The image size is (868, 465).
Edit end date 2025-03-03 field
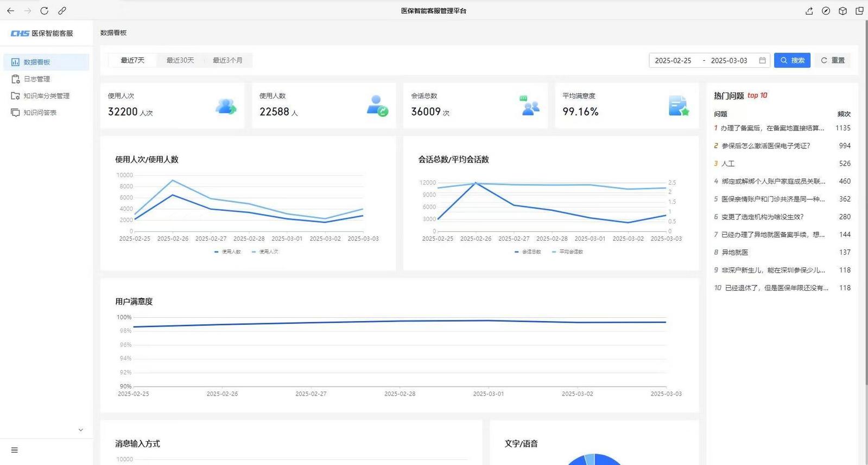tap(729, 60)
